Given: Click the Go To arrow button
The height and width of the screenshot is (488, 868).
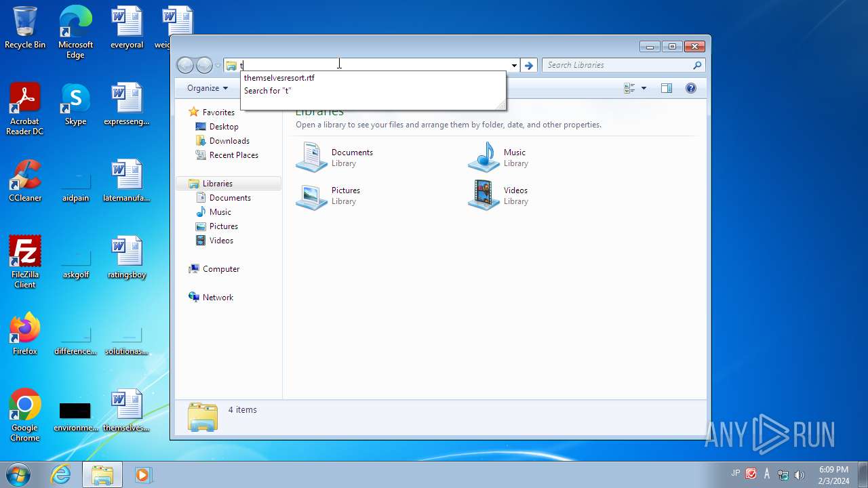Looking at the screenshot, I should (x=529, y=65).
